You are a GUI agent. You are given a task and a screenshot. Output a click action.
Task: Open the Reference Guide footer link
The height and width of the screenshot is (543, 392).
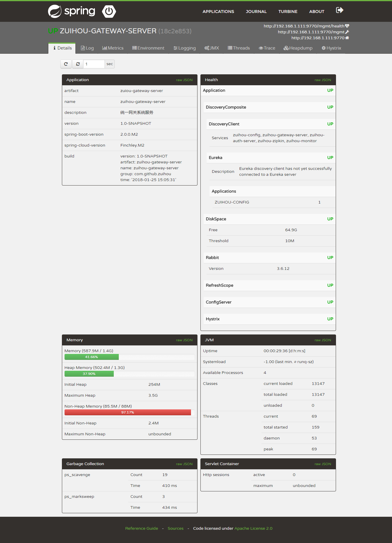[141, 528]
